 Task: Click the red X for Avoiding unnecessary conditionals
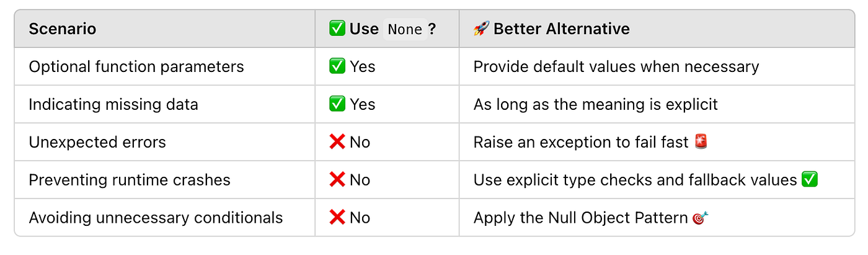(x=337, y=218)
